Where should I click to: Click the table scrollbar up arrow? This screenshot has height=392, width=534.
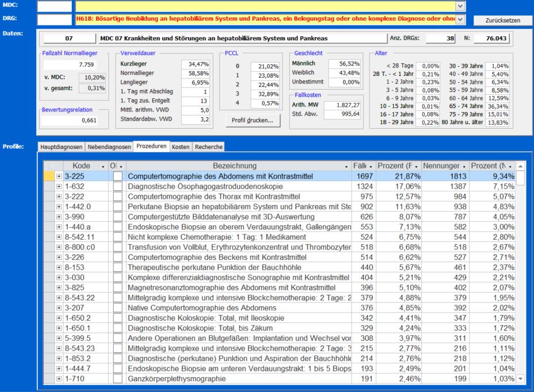(x=520, y=166)
